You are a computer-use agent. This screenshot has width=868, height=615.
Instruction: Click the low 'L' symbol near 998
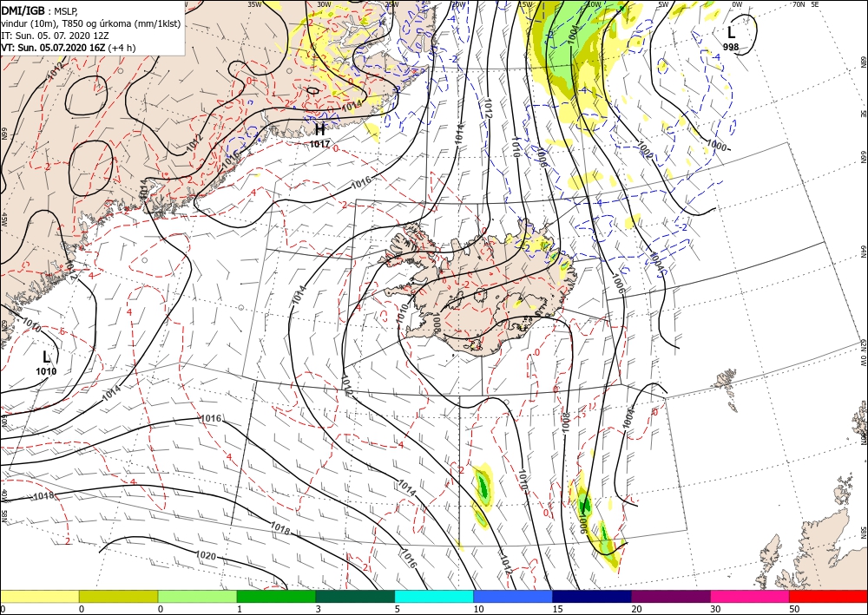point(731,32)
